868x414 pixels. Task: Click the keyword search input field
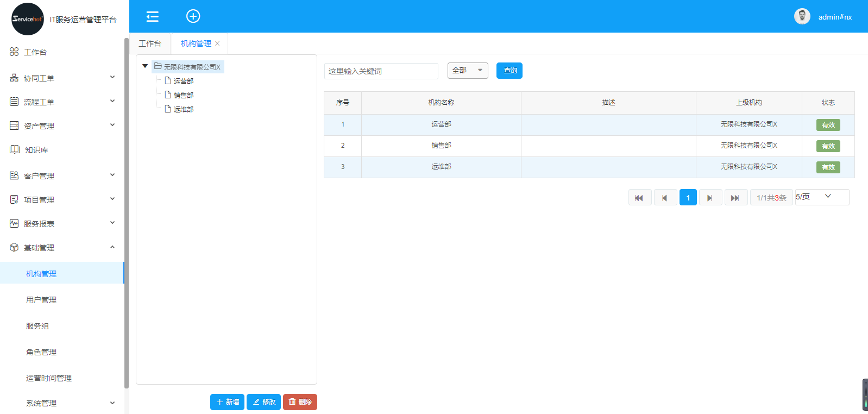tap(381, 71)
